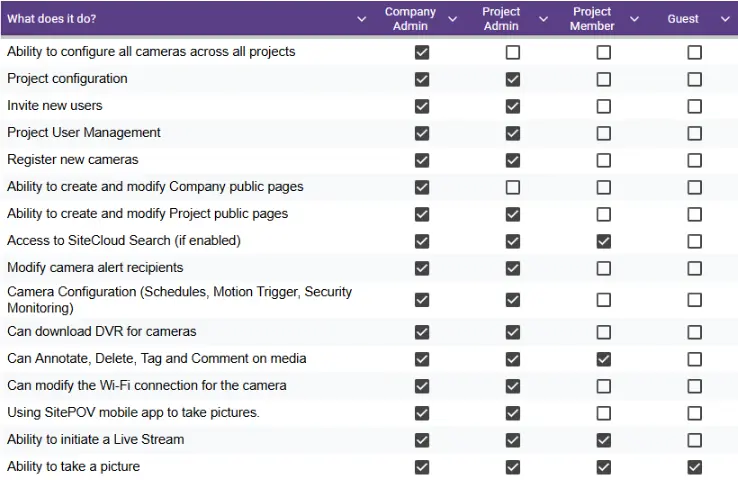Click the 'What does it do?' header

(52, 19)
